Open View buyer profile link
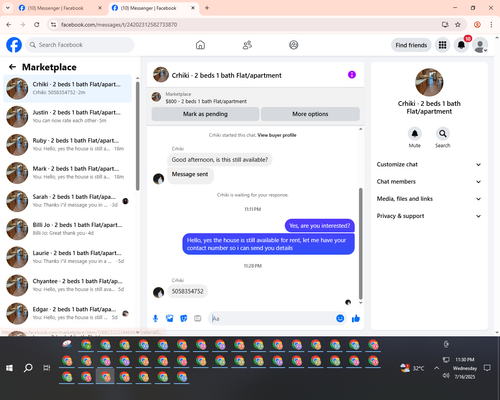The height and width of the screenshot is (400, 500). pos(277,135)
